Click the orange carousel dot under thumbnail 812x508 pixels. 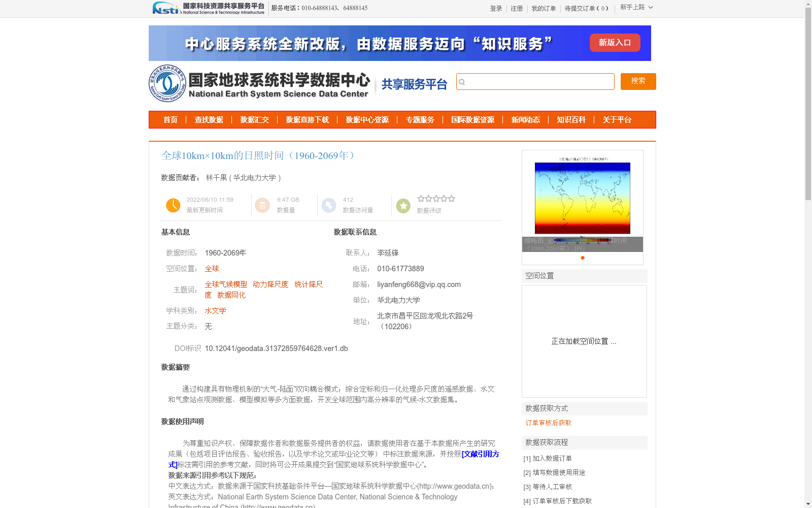click(583, 258)
